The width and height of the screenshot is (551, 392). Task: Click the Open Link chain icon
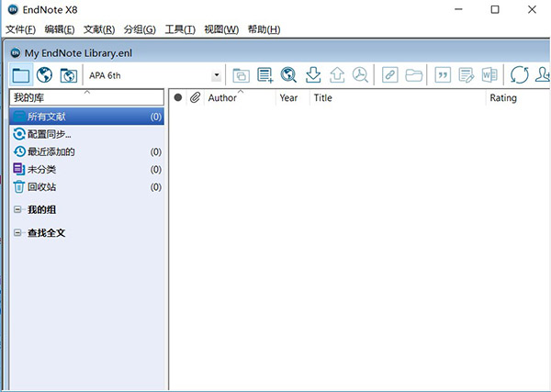tap(390, 75)
